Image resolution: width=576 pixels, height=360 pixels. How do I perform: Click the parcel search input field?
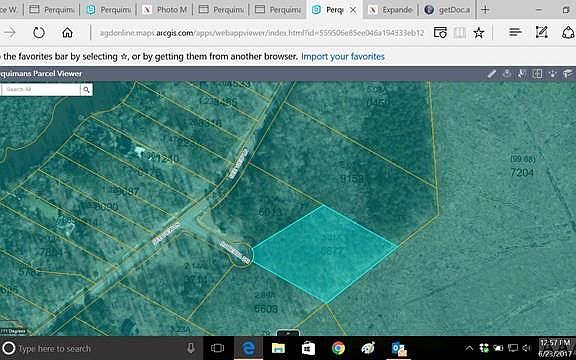(41, 89)
